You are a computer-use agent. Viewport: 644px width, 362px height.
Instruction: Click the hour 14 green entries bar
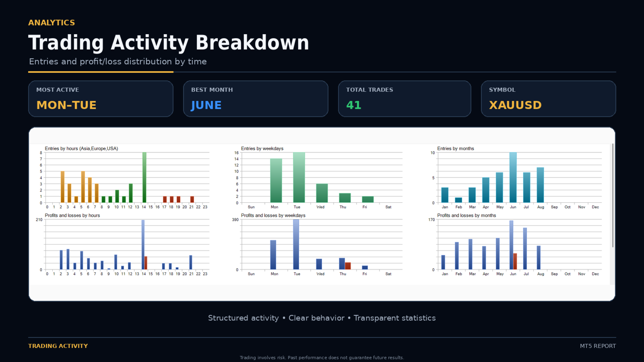(x=144, y=177)
